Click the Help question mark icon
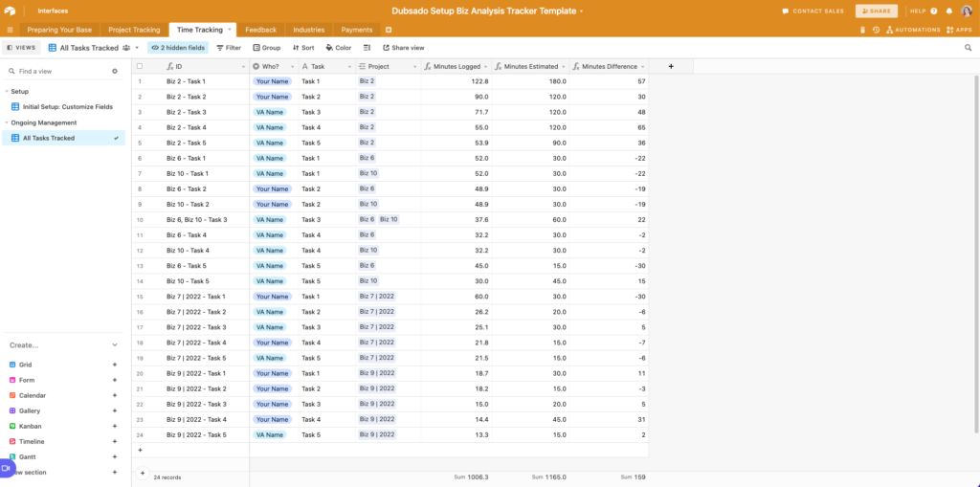 point(934,11)
